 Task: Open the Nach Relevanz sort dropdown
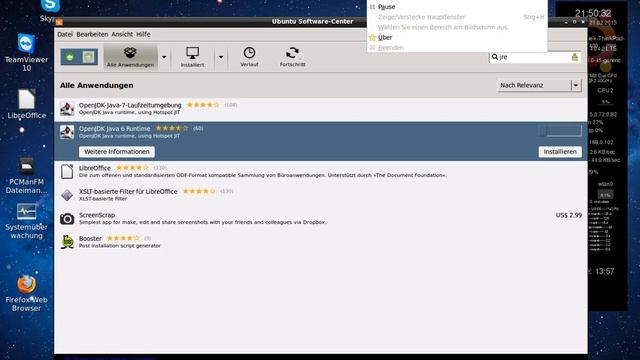point(539,85)
